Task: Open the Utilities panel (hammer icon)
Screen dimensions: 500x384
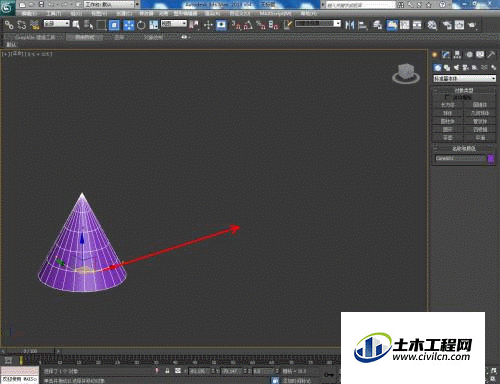Action: pos(491,55)
